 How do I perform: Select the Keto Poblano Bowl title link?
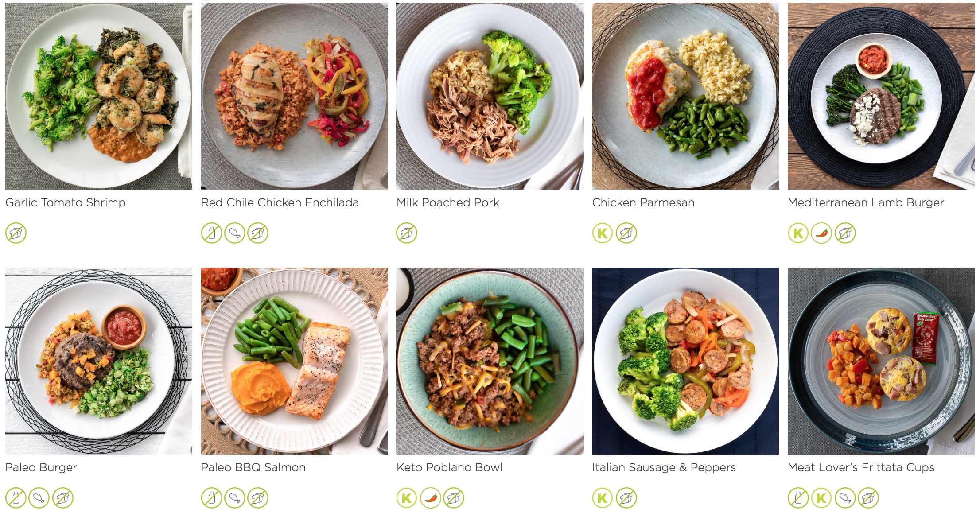[450, 467]
